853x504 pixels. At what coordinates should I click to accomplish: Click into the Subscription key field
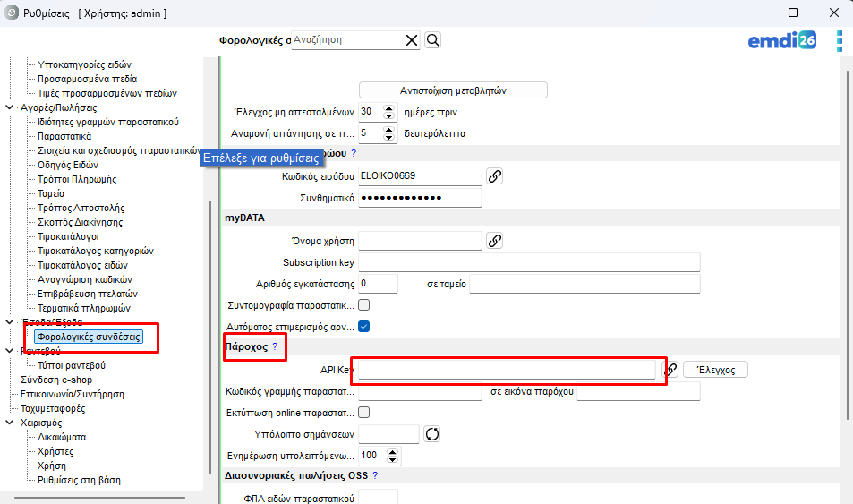click(x=528, y=262)
